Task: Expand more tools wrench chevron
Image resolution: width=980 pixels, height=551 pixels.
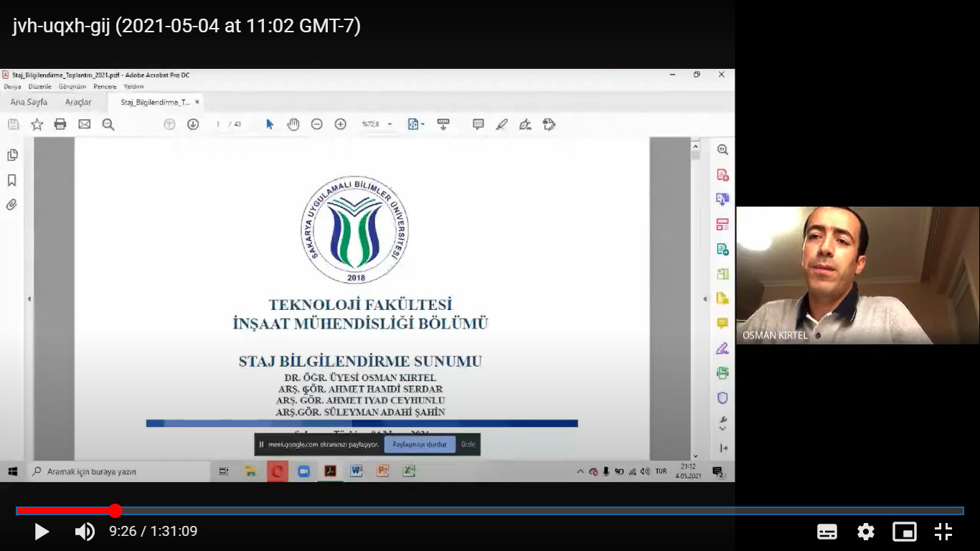Action: (722, 423)
